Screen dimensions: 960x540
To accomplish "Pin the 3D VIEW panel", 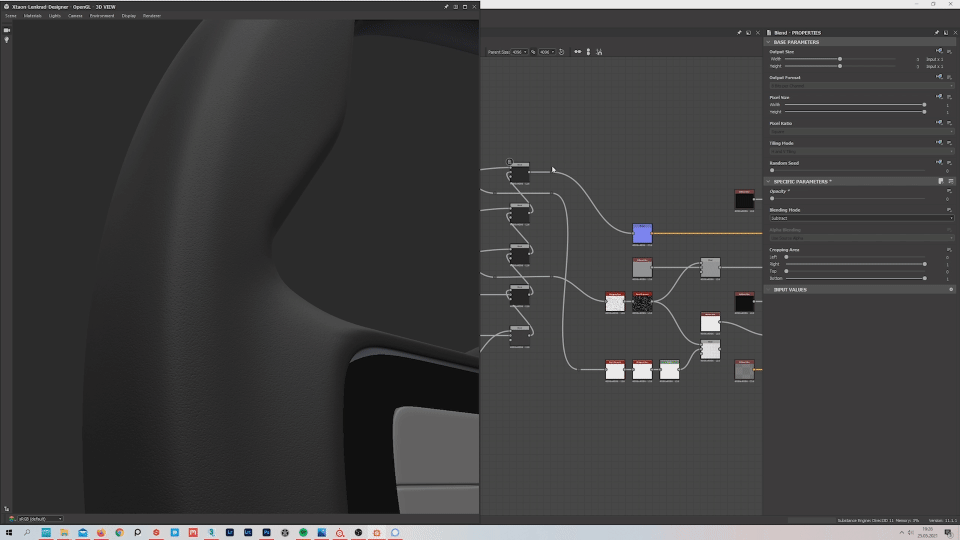I will [x=446, y=7].
